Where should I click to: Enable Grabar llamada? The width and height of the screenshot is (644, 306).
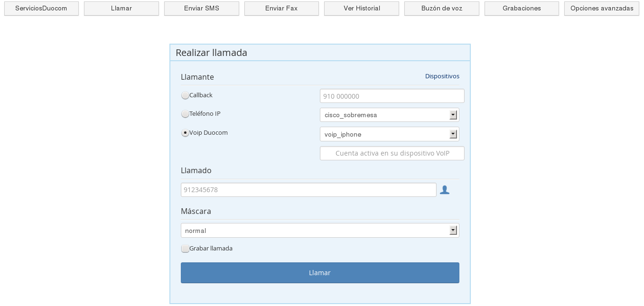[185, 248]
